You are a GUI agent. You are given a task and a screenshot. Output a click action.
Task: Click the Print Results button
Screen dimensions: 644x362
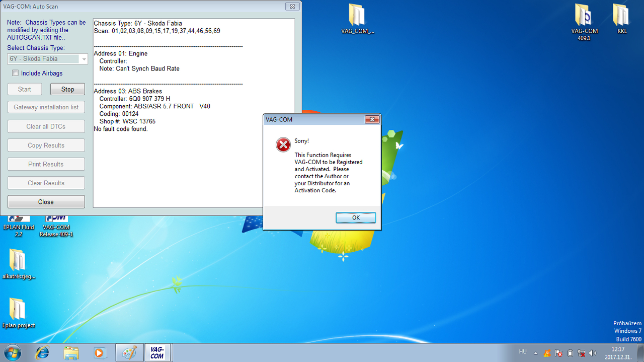46,164
